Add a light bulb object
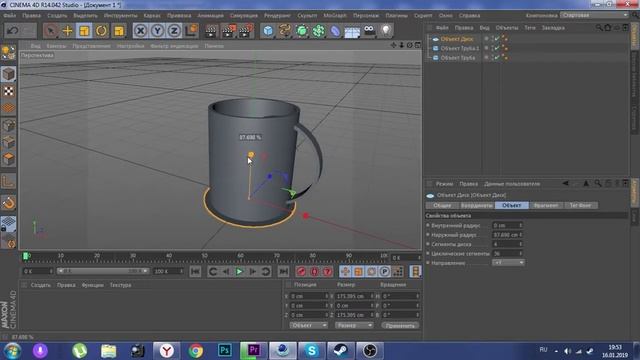 point(386,31)
